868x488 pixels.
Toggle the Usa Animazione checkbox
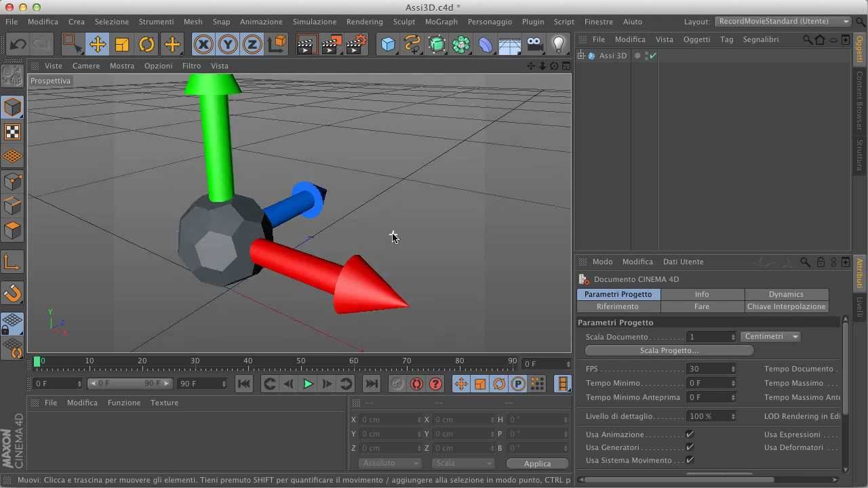[690, 434]
